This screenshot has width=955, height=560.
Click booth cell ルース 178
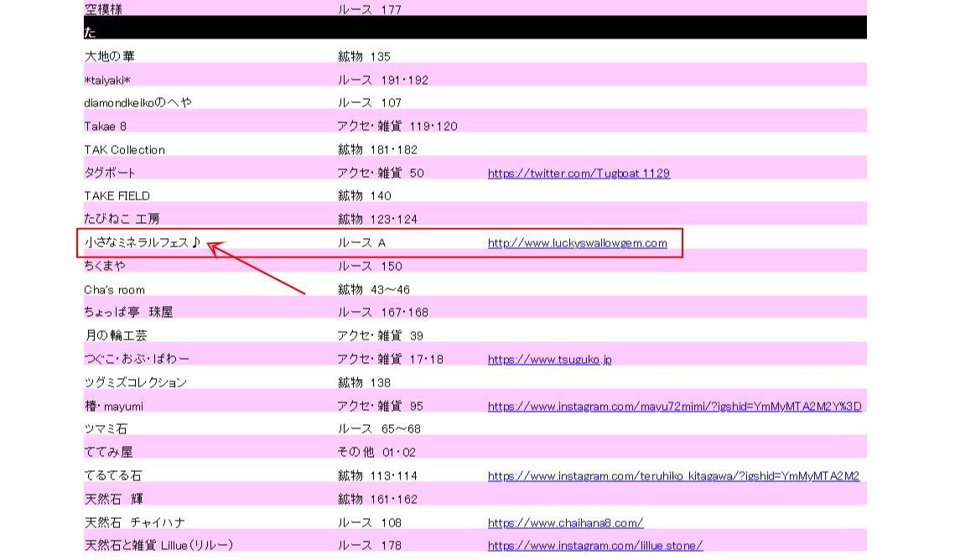(x=370, y=546)
